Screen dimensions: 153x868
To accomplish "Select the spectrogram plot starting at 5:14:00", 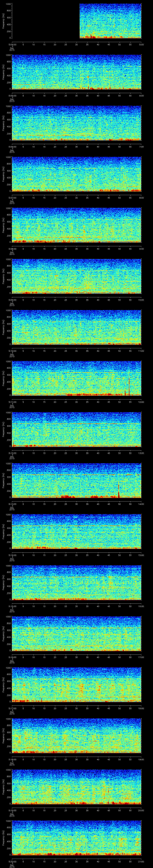I will [x=77, y=531].
